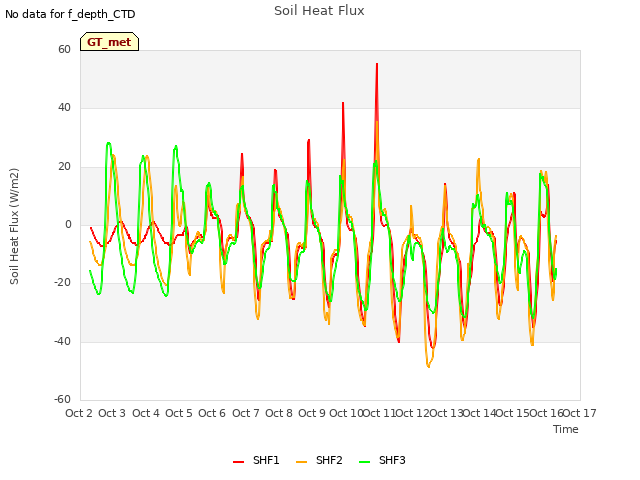Click the tallest red SHF1 peak near Oct 11

tap(377, 64)
